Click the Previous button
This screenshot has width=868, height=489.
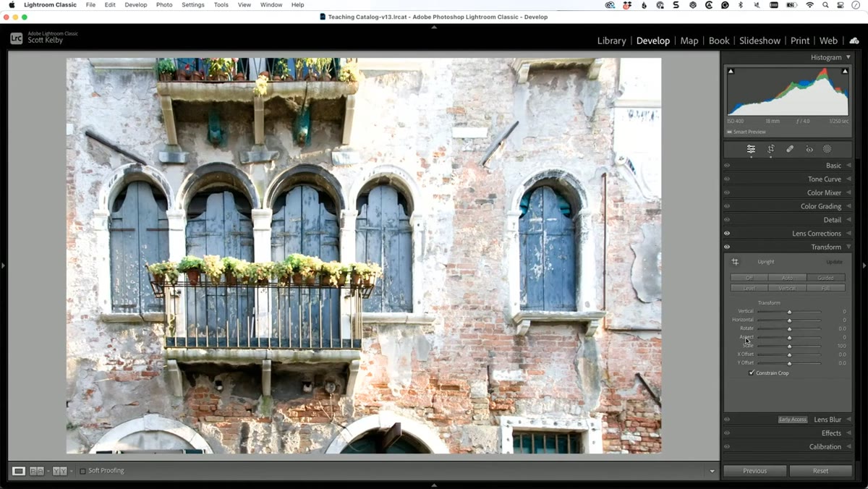(754, 471)
